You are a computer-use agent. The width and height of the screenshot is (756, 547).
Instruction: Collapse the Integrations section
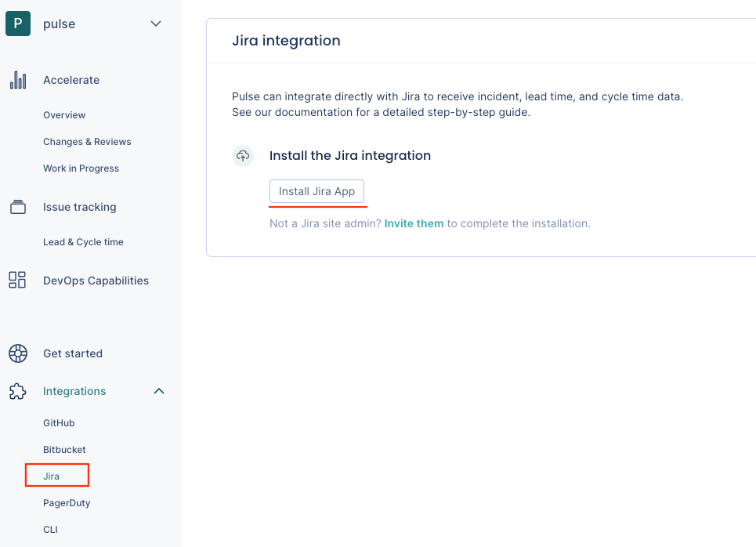tap(159, 391)
